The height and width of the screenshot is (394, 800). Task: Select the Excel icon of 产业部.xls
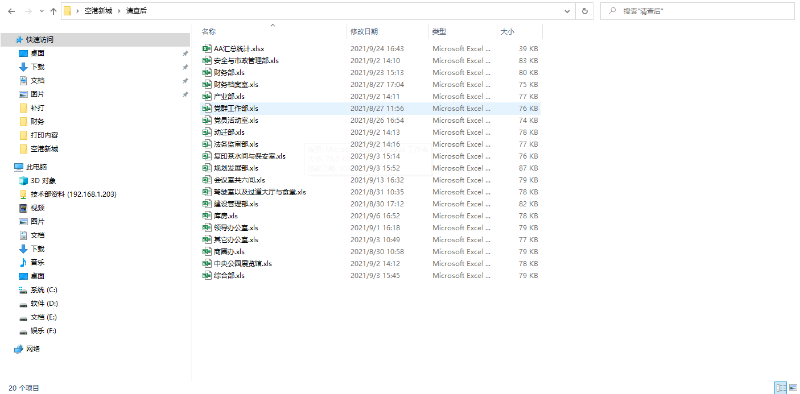pyautogui.click(x=207, y=96)
